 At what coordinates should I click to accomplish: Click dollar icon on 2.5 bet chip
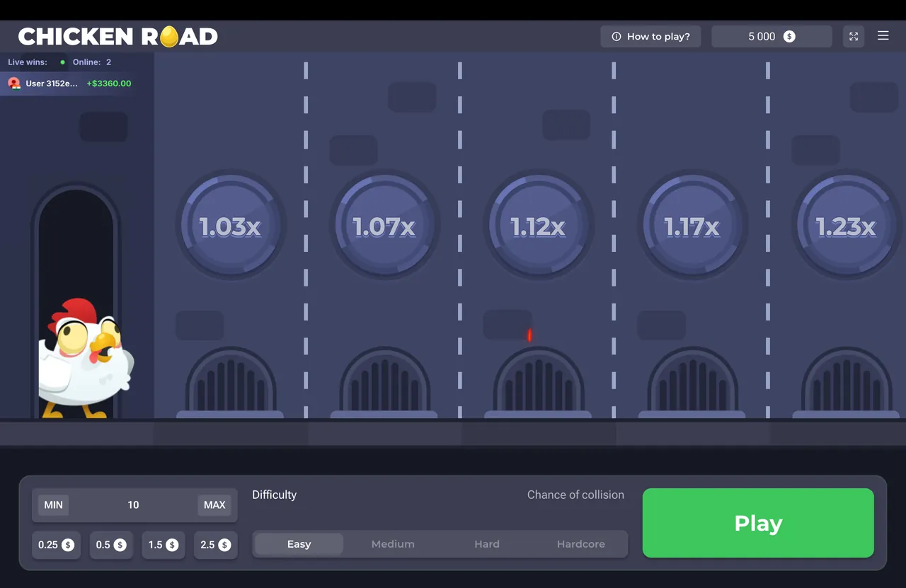coord(224,545)
